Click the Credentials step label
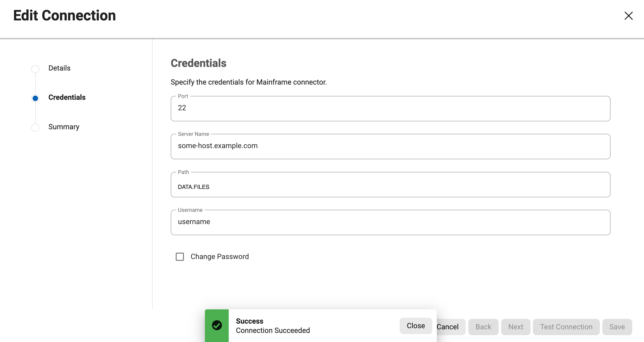 (x=67, y=97)
